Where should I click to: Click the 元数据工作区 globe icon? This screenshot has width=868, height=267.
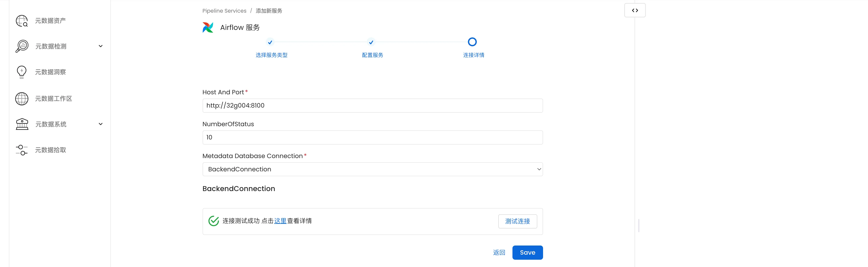pos(22,99)
